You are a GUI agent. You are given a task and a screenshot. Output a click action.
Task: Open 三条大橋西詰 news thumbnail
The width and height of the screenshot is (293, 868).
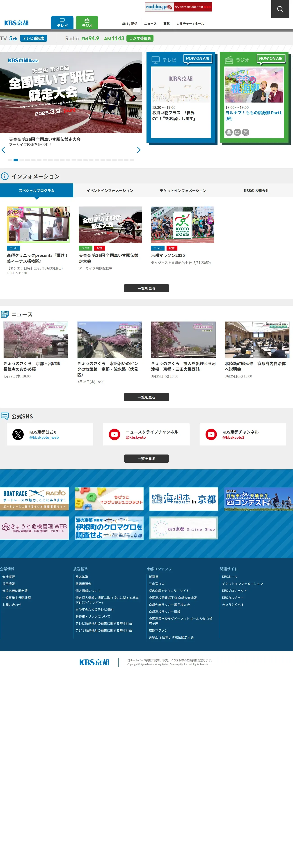tap(183, 339)
